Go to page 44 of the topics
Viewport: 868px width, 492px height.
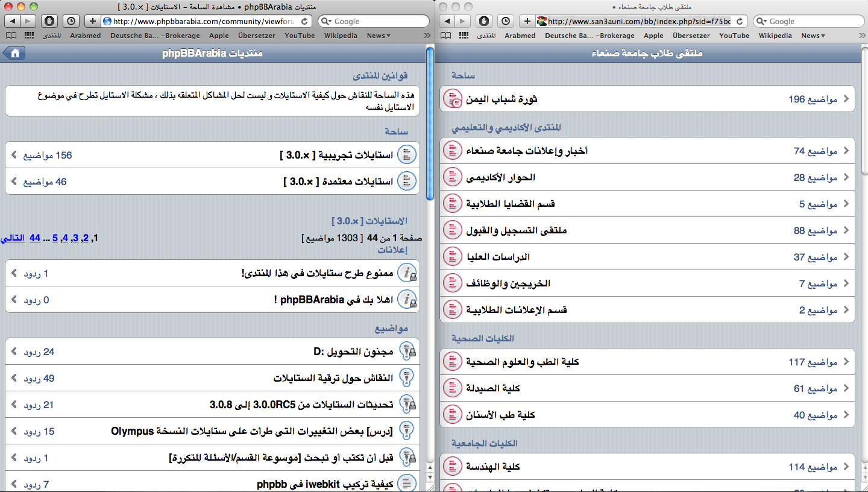(x=34, y=238)
